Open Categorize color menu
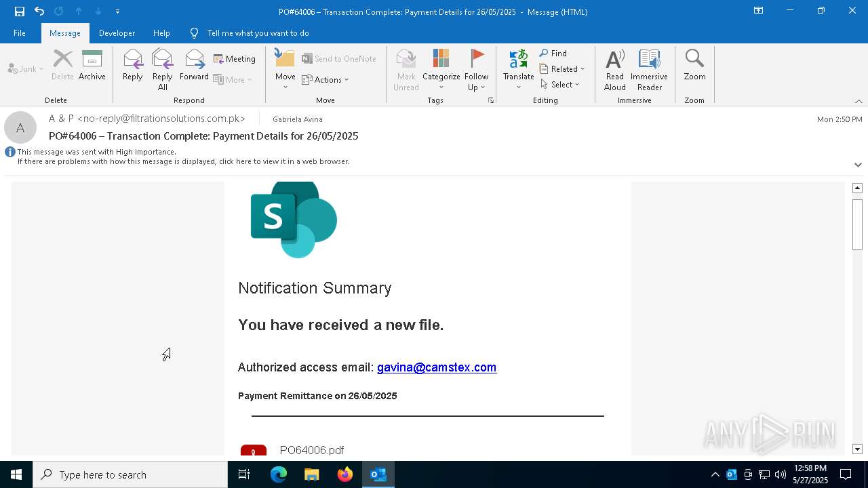868x488 pixels. 441,70
